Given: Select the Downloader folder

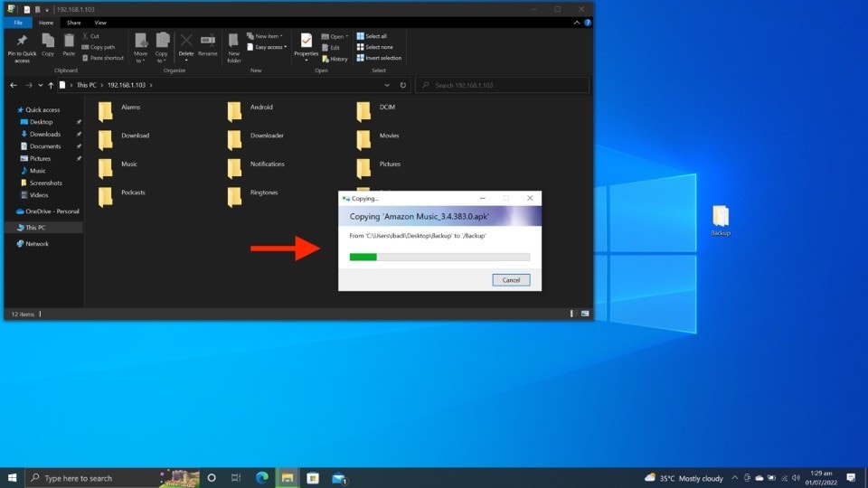Looking at the screenshot, I should click(255, 139).
